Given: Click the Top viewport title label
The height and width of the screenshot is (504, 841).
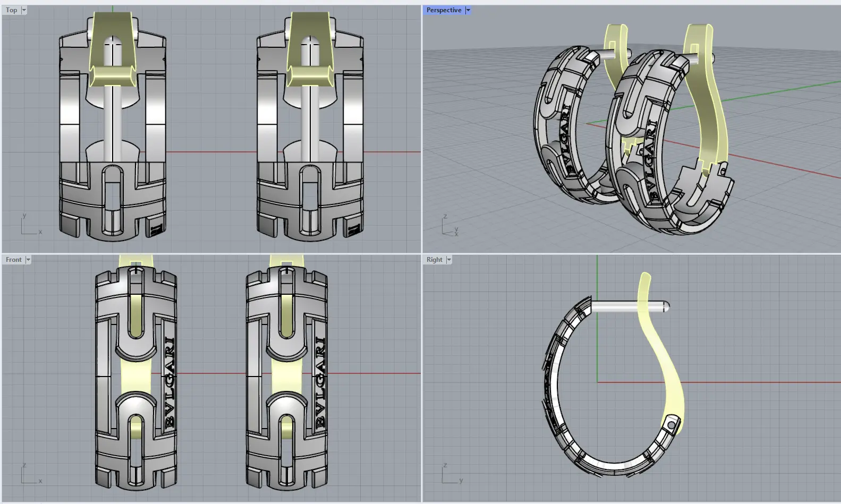Looking at the screenshot, I should (x=11, y=10).
